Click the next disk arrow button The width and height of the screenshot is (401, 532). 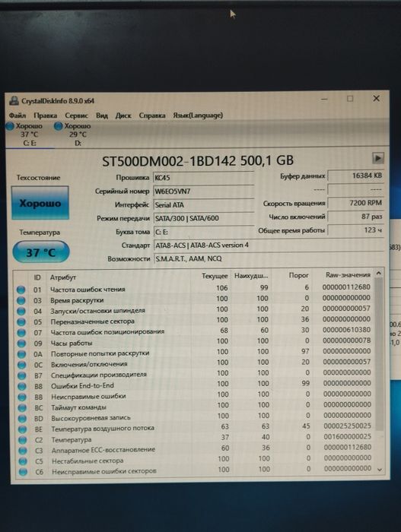378,158
